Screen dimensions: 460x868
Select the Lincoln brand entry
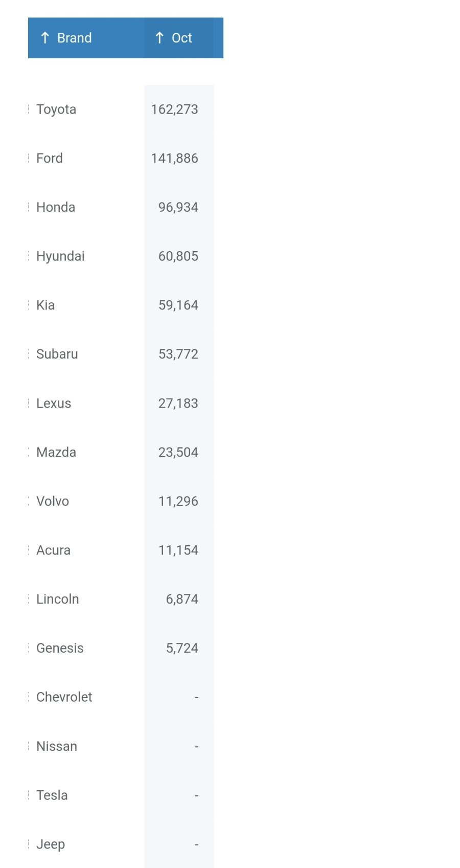(58, 599)
